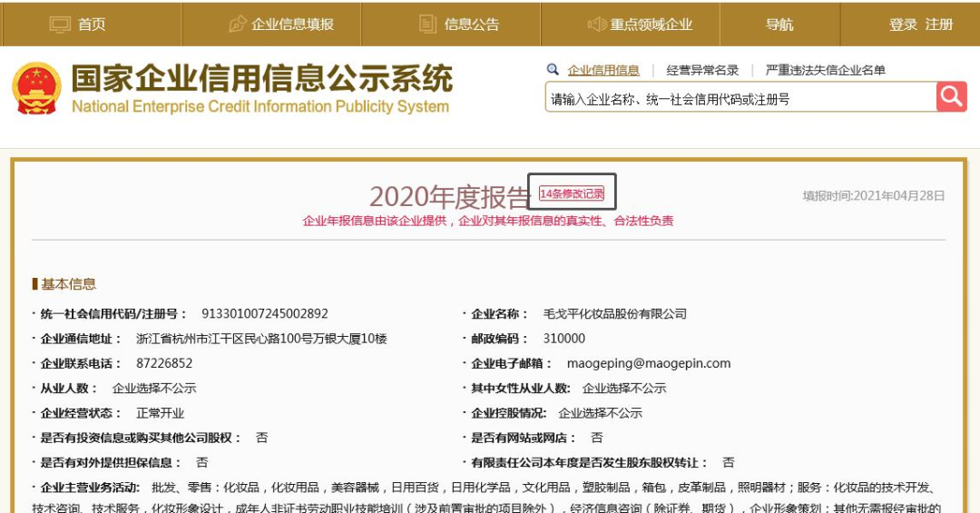The image size is (980, 513).
Task: Click the 注册 link
Action: (x=939, y=25)
